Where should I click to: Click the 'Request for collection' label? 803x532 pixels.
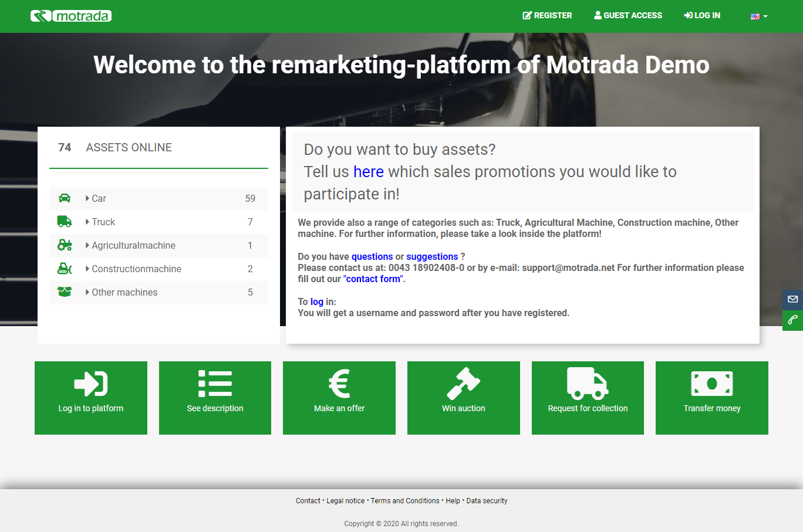click(588, 408)
